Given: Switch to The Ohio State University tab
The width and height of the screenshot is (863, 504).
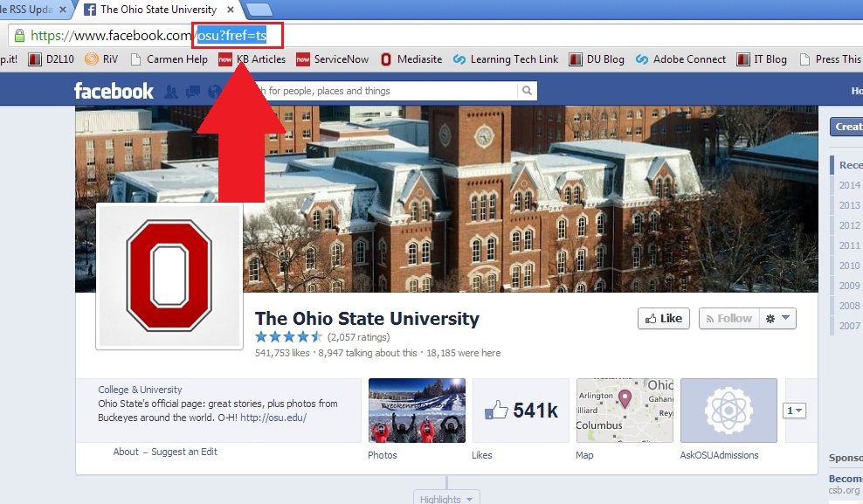Looking at the screenshot, I should pyautogui.click(x=157, y=10).
